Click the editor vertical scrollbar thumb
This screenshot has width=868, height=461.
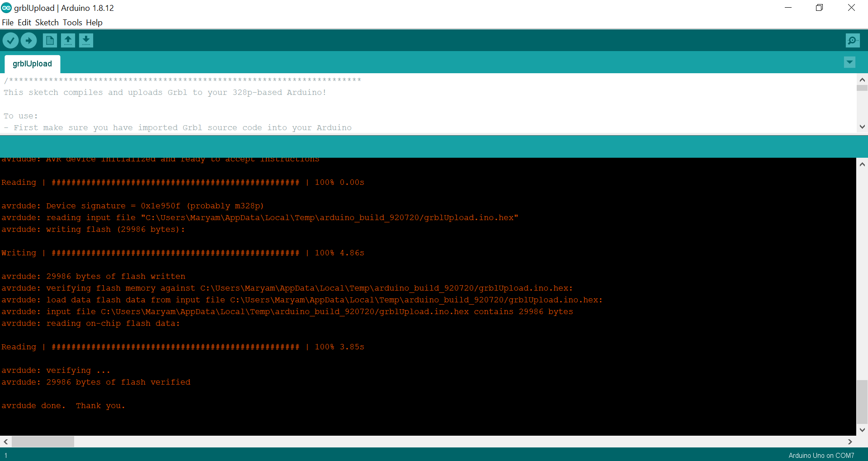(x=862, y=88)
